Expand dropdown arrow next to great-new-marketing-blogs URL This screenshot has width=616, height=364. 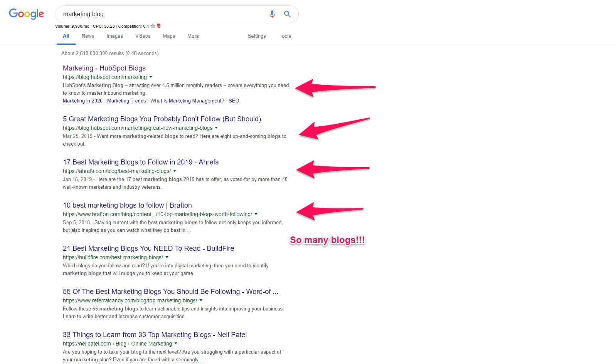click(x=216, y=128)
